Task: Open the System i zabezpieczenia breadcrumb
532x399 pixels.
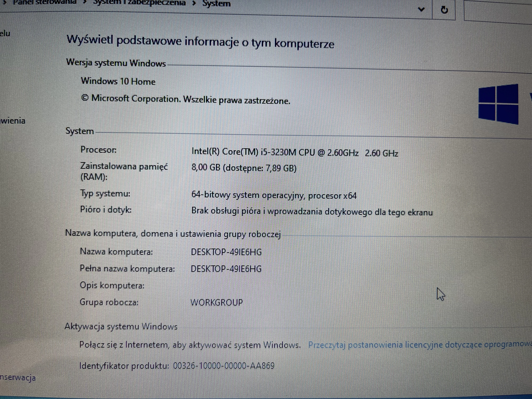Action: [139, 3]
